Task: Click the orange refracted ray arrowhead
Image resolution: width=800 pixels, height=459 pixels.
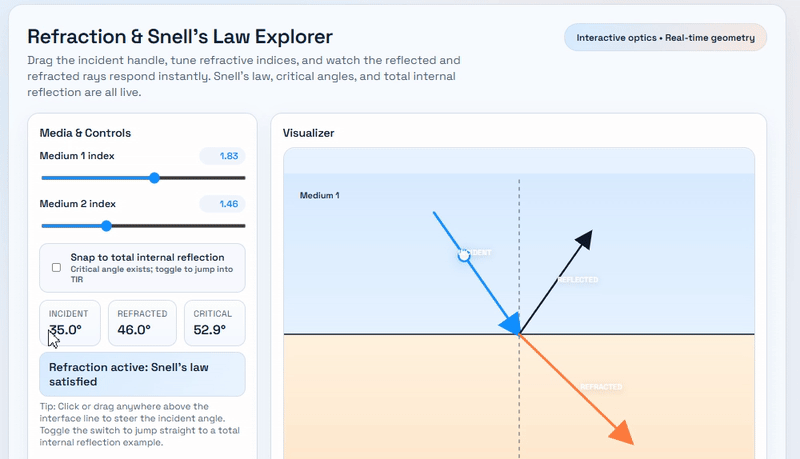Action: (621, 431)
